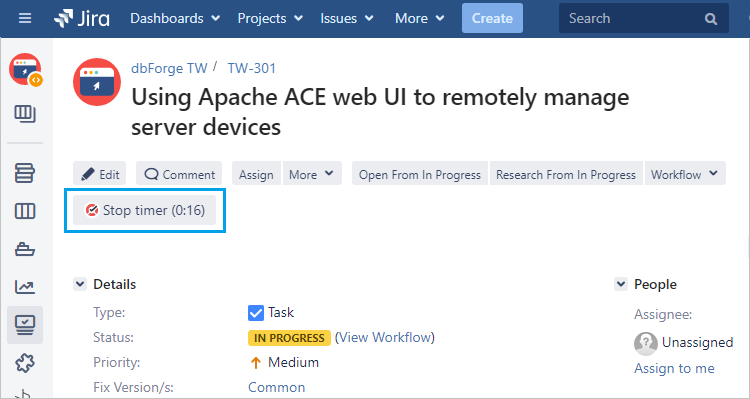Open the Add-ons puzzle piece icon
This screenshot has width=750, height=399.
[x=25, y=364]
